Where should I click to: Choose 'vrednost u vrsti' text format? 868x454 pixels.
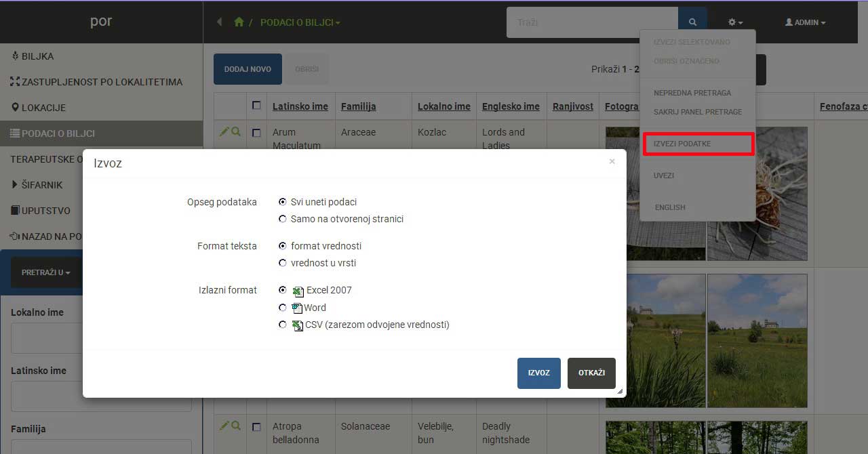coord(283,263)
